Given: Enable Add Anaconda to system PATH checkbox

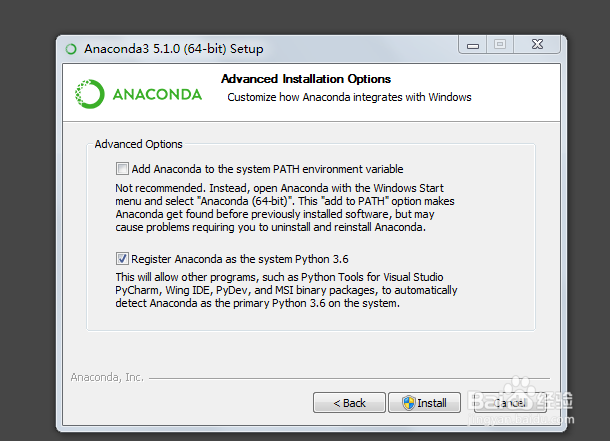Looking at the screenshot, I should coord(123,169).
